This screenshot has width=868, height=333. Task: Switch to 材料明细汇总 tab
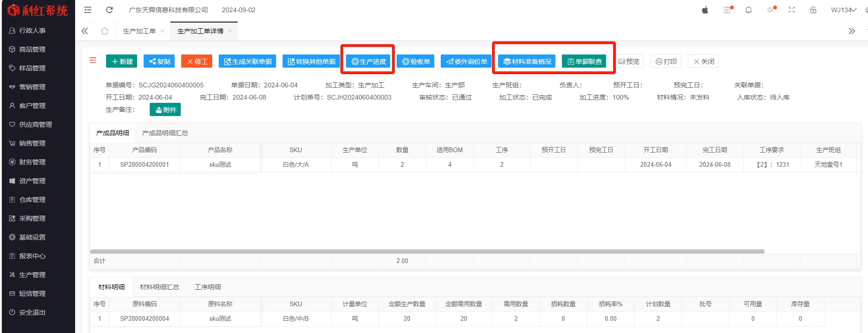coord(160,287)
